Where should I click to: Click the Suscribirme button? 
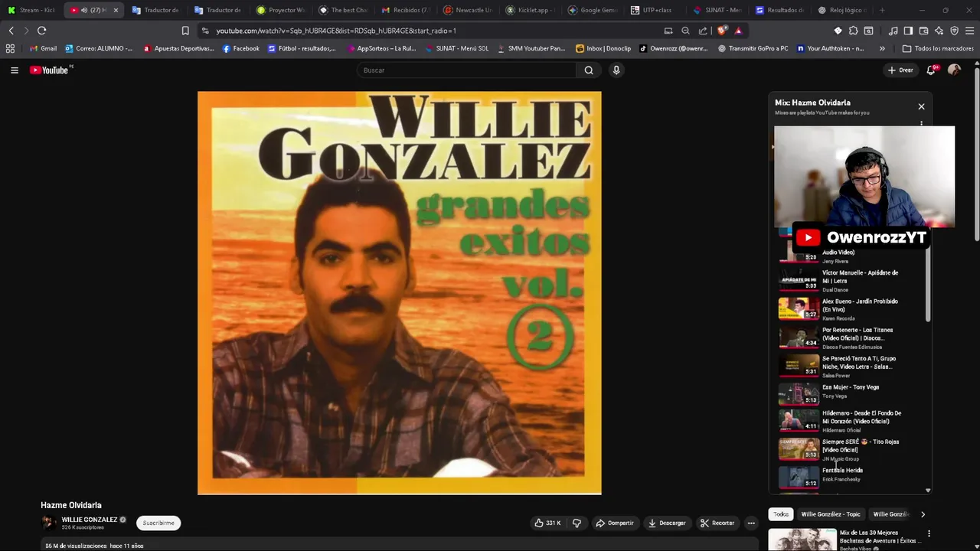158,523
